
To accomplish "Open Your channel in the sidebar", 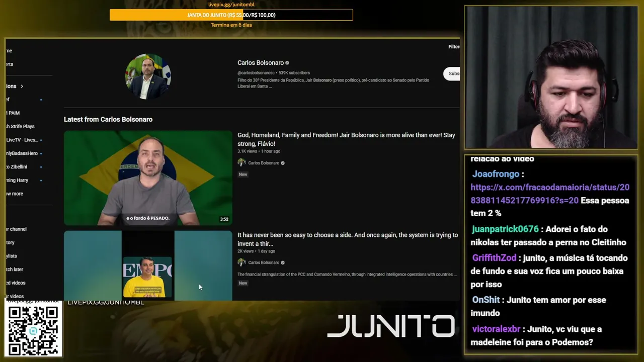I will coord(16,229).
